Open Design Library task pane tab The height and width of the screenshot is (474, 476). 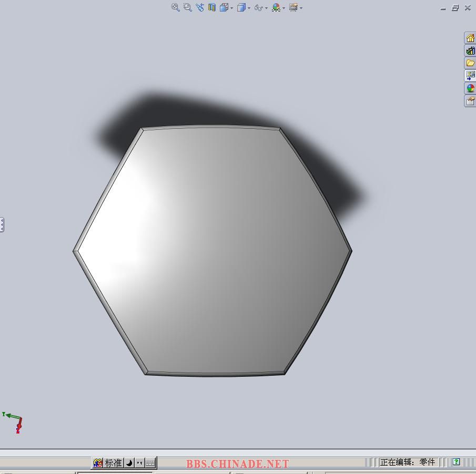point(470,50)
